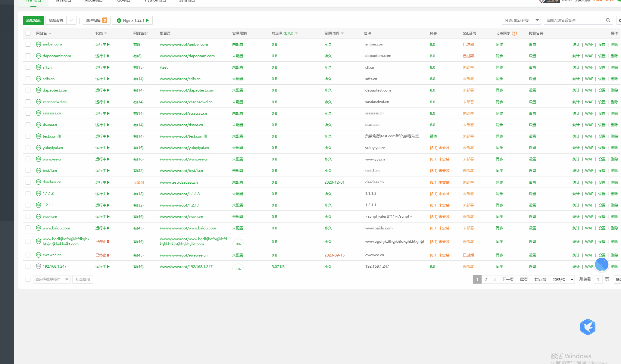621x364 pixels.
Task: Tick the bottom batch-select checkbox
Action: [28, 279]
